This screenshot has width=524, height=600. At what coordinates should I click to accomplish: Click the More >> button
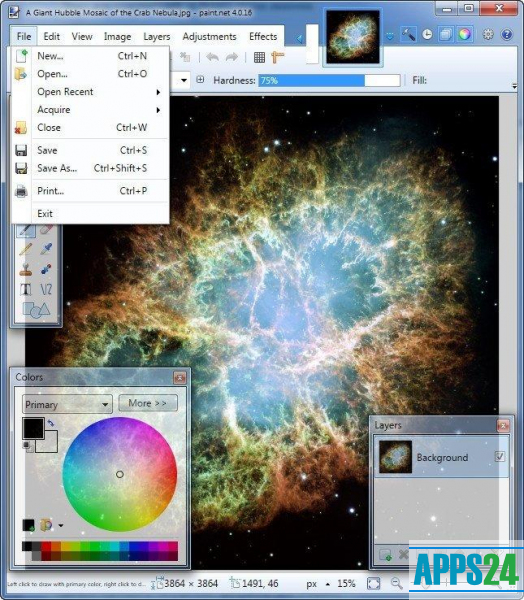(148, 403)
